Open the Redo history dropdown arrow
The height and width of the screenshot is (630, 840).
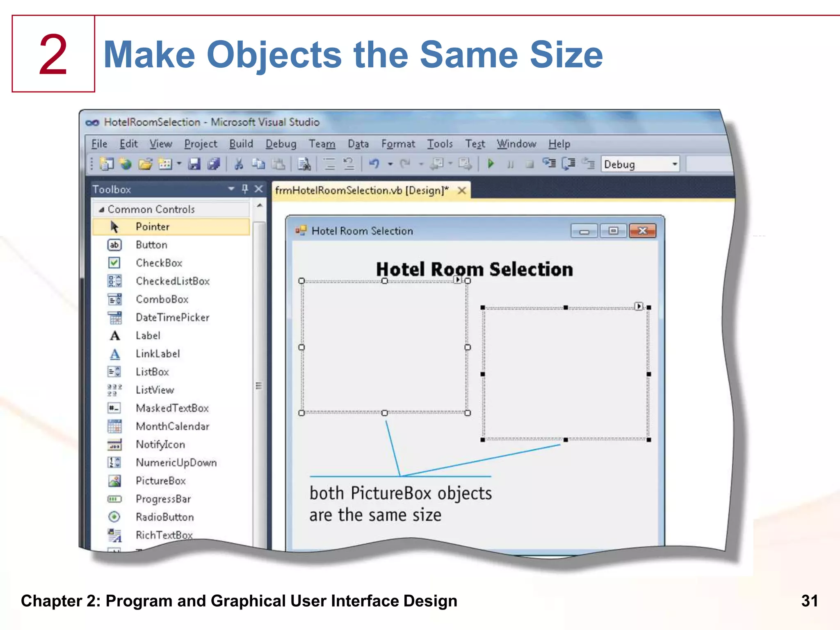(421, 164)
